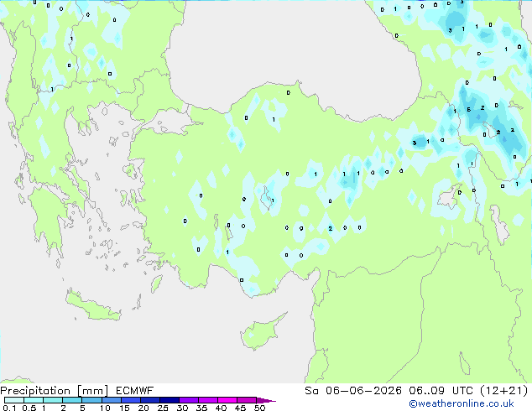The image size is (532, 411).
Task: Click the '50' legend value label
Action: point(259,408)
